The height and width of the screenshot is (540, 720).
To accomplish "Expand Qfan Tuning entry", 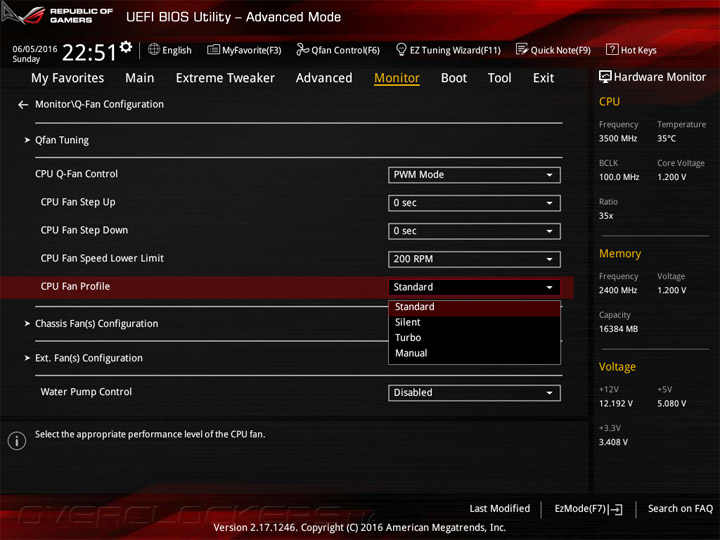I will point(62,140).
